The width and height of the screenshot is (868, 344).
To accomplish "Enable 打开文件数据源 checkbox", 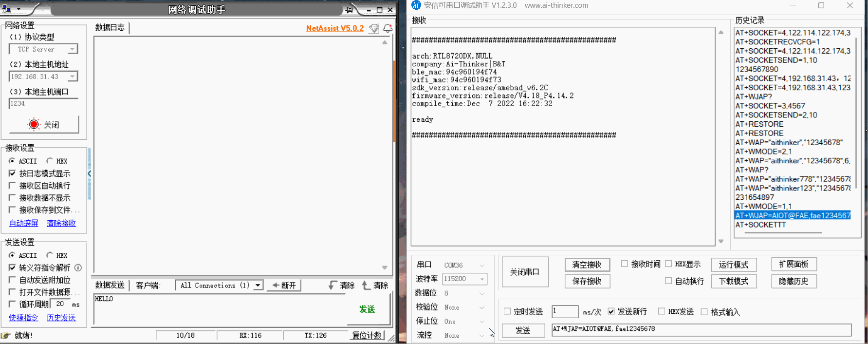I will pyautogui.click(x=12, y=292).
